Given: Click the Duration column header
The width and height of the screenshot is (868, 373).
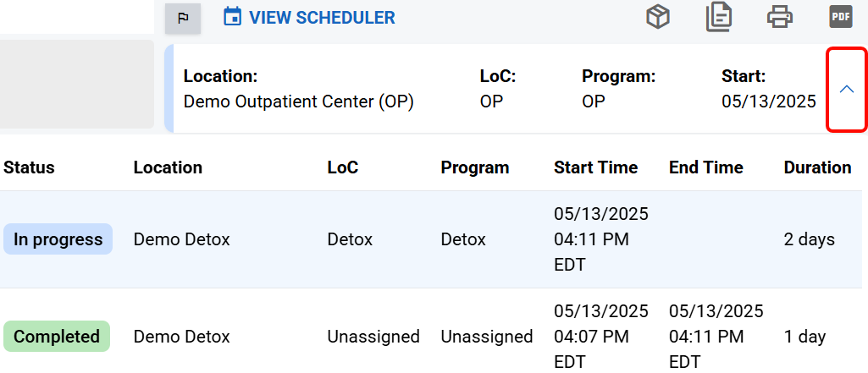Looking at the screenshot, I should (817, 167).
